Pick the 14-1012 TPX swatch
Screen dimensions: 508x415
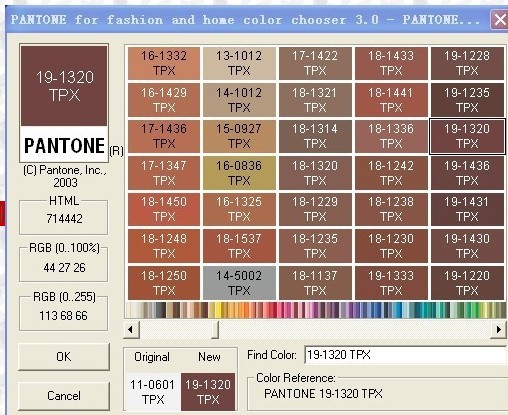tap(239, 100)
